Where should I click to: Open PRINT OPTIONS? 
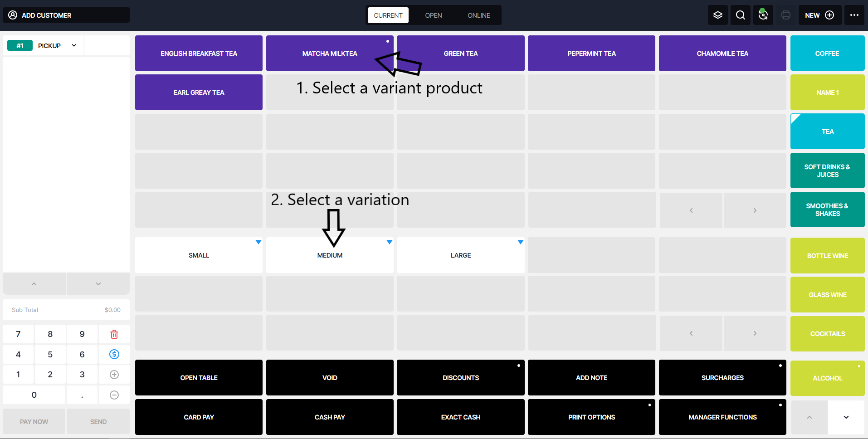pos(591,417)
